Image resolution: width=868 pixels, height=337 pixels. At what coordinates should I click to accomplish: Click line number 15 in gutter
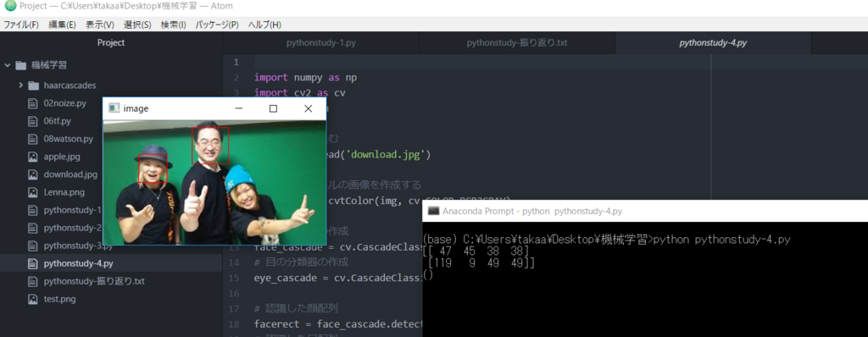pos(234,277)
